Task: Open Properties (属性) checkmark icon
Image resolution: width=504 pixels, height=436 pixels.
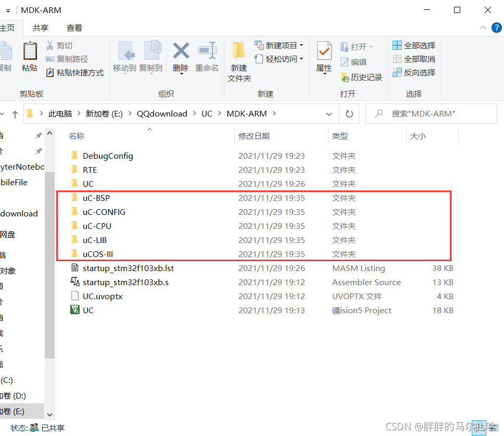Action: pos(324,51)
